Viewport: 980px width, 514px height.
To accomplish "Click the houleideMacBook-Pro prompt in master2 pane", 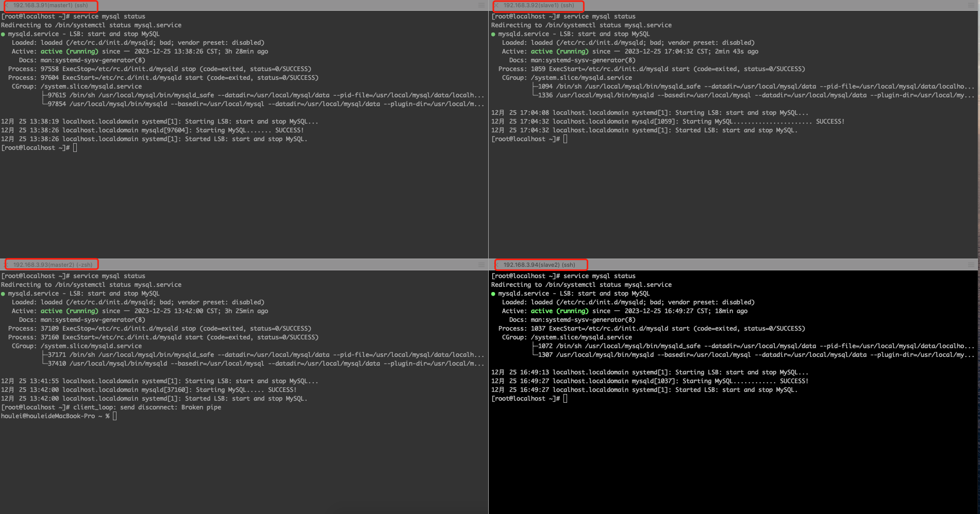I will click(48, 416).
